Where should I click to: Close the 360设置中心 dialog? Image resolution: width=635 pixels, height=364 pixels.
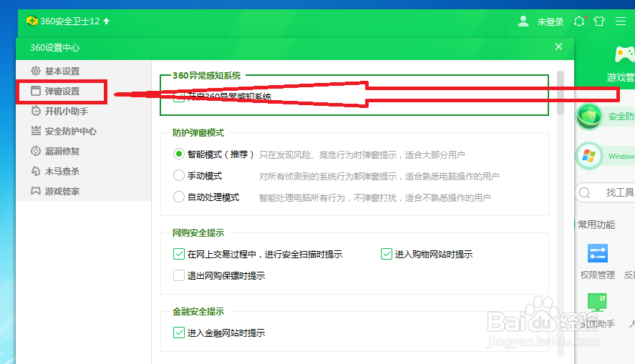pyautogui.click(x=558, y=46)
